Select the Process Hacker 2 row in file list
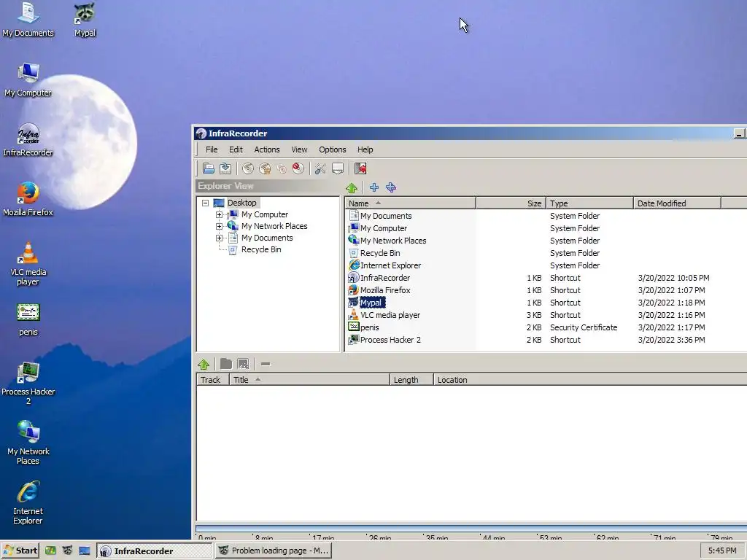 546,340
